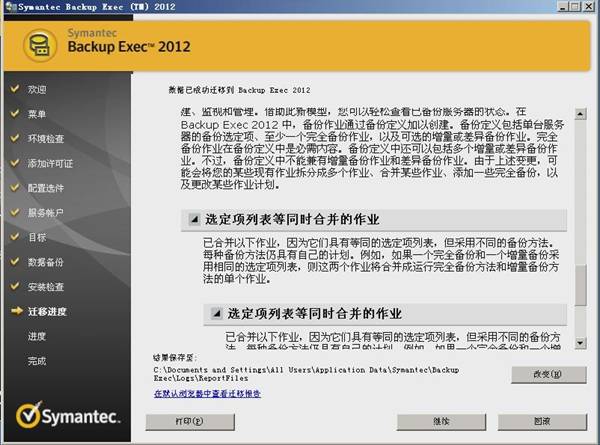600x445 pixels.
Task: Click the scrollbar down arrow in report pane
Action: 580,343
